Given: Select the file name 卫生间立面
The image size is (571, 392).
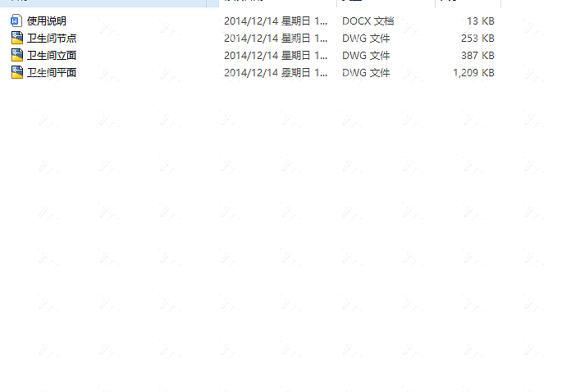Looking at the screenshot, I should click(52, 55).
